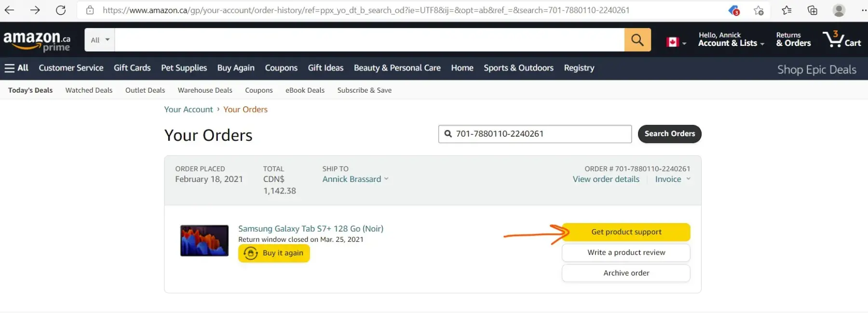This screenshot has height=319, width=868.
Task: Go to Amazon.ca prime home logo
Action: pos(37,41)
